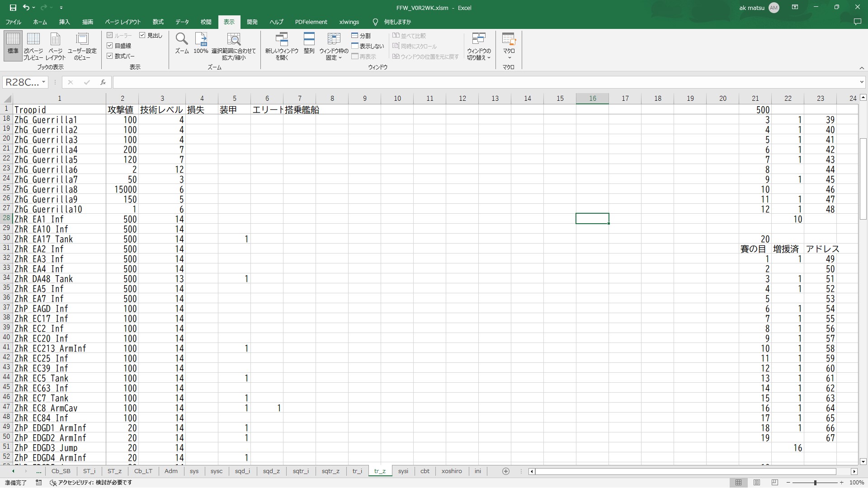
Task: Open the ホーム ribbon tab
Action: point(40,22)
